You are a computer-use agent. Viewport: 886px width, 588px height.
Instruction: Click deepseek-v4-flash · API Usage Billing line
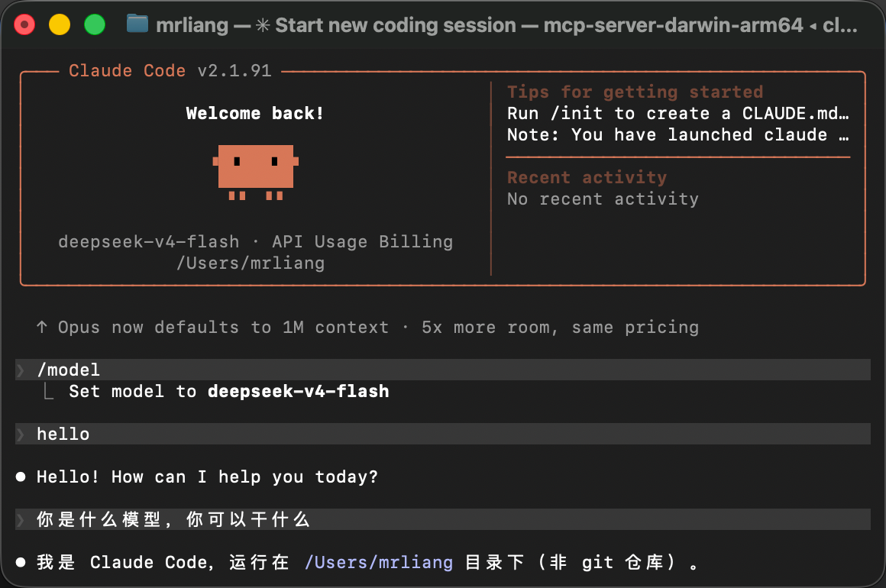(x=255, y=242)
